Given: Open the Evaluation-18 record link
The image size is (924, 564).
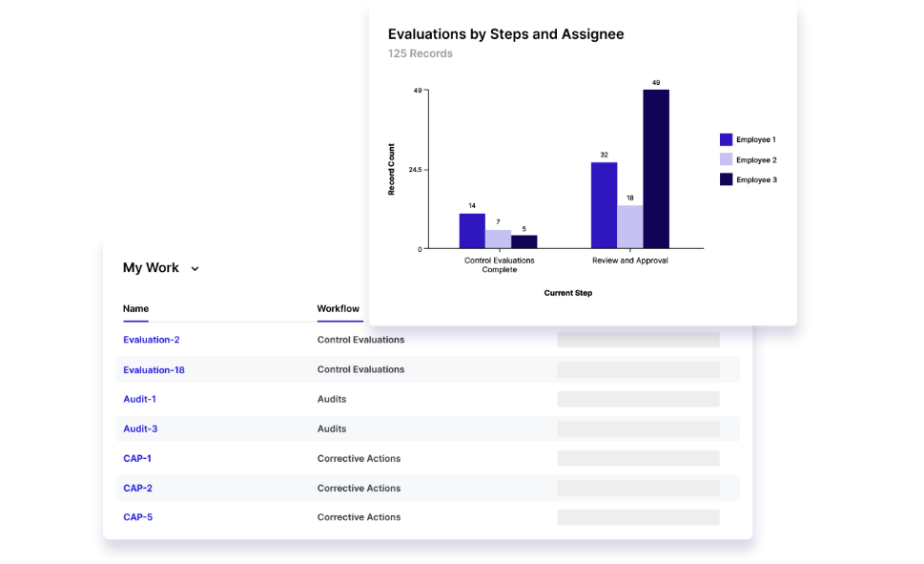Looking at the screenshot, I should tap(154, 369).
